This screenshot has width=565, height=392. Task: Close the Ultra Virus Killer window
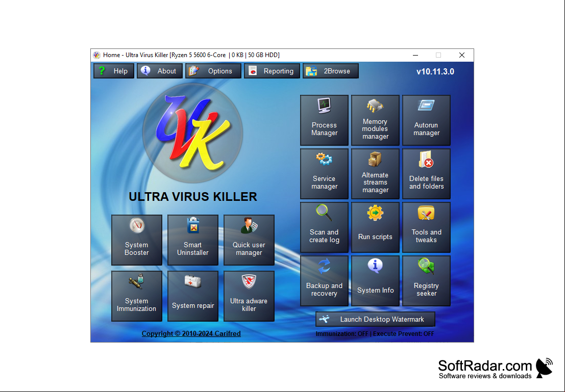(462, 55)
